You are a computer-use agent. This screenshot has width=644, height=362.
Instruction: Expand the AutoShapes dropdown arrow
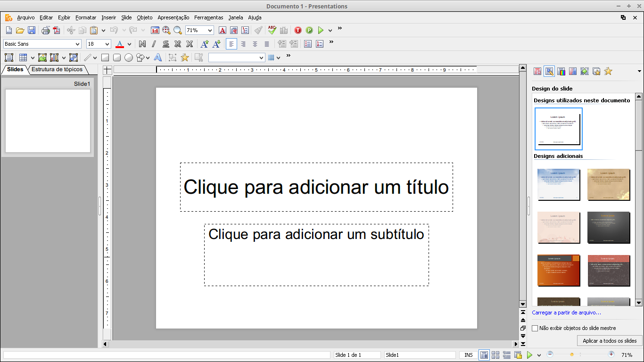click(x=148, y=58)
